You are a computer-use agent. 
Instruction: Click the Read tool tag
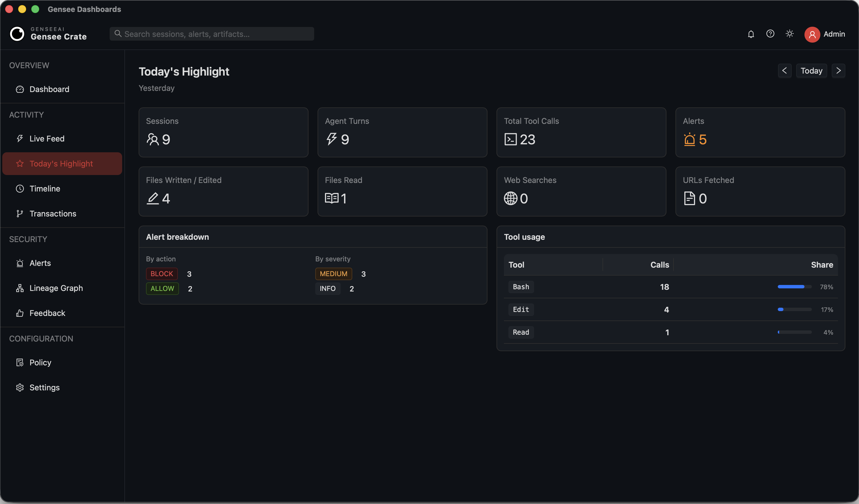pos(521,332)
